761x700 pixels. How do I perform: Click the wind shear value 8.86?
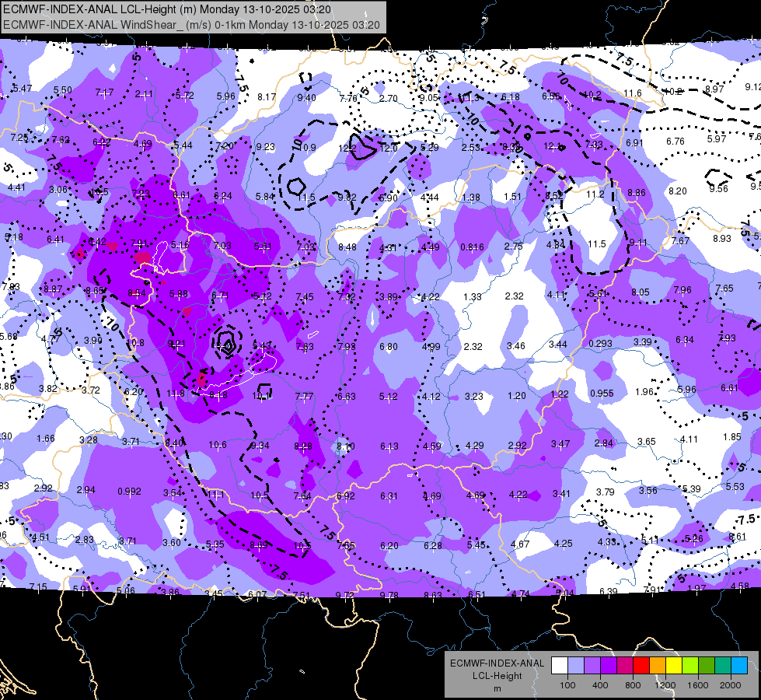[637, 192]
